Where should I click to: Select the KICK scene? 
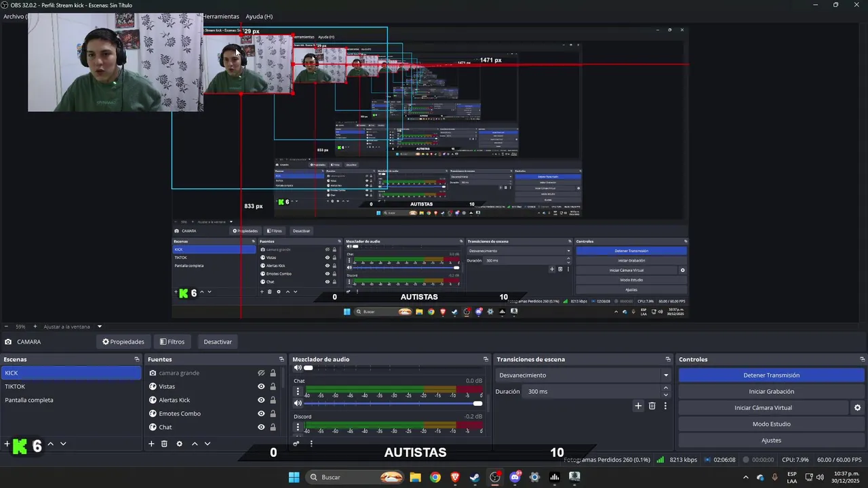tap(71, 373)
